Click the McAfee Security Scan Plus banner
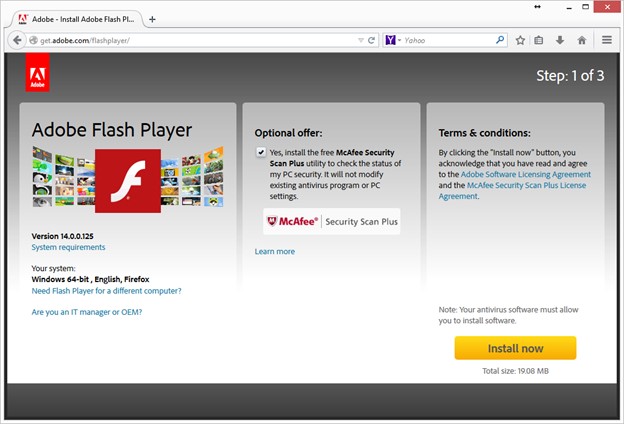Image resolution: width=624 pixels, height=424 pixels. click(331, 222)
